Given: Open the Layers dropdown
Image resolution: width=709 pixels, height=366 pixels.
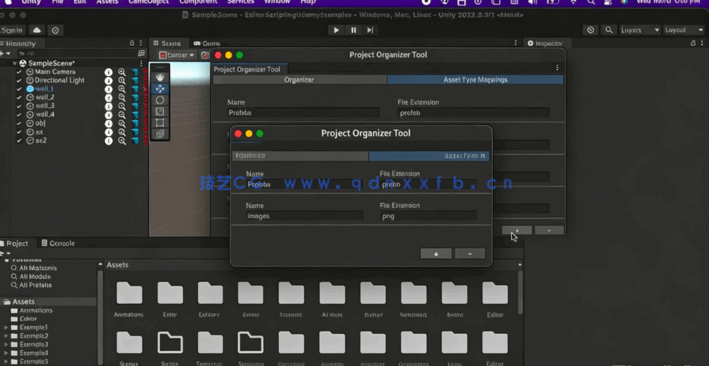Looking at the screenshot, I should (x=640, y=30).
